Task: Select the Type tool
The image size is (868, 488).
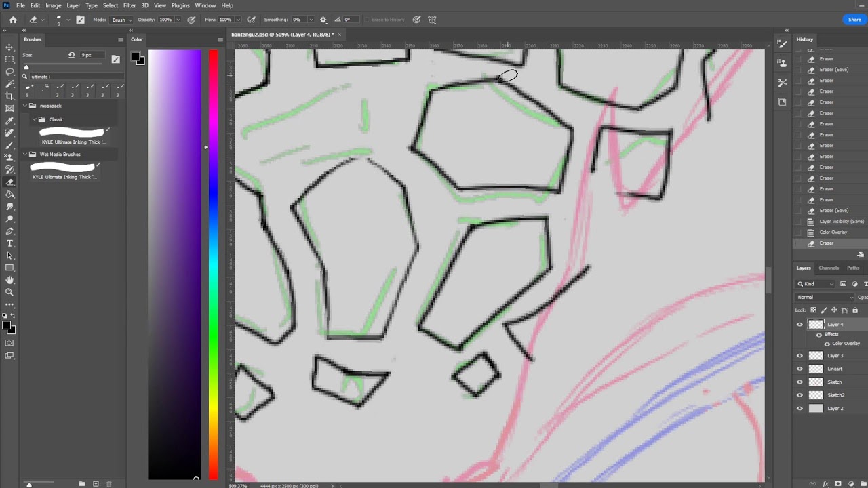Action: coord(9,243)
